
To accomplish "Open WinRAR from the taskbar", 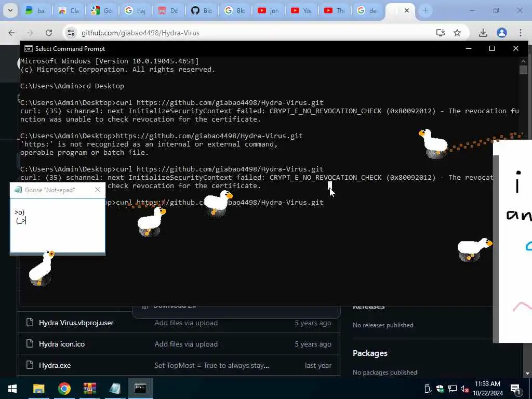I will tap(89, 389).
